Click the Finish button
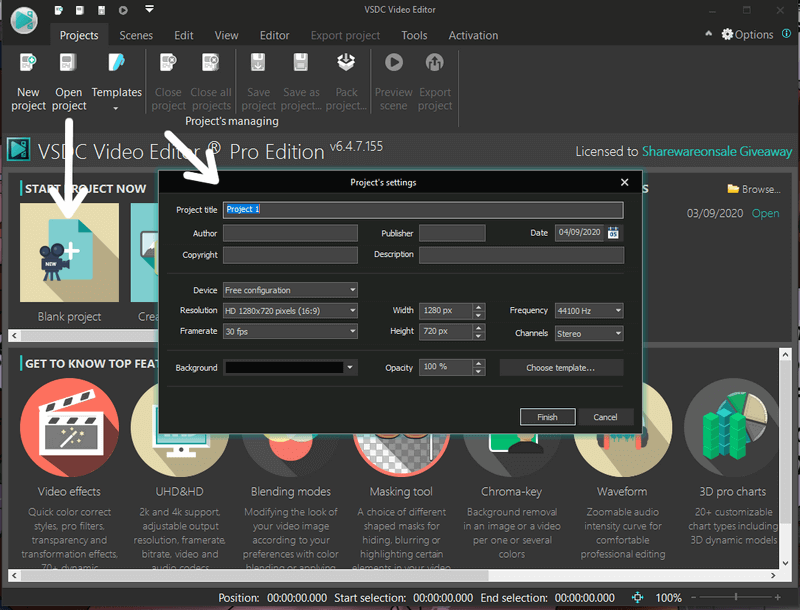Viewport: 800px width, 610px height. click(x=547, y=417)
